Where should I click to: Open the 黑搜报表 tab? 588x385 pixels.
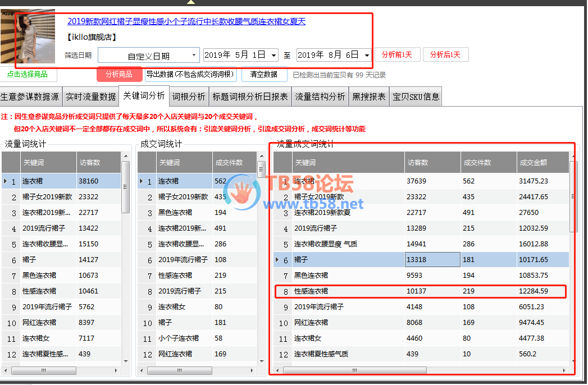(x=369, y=97)
